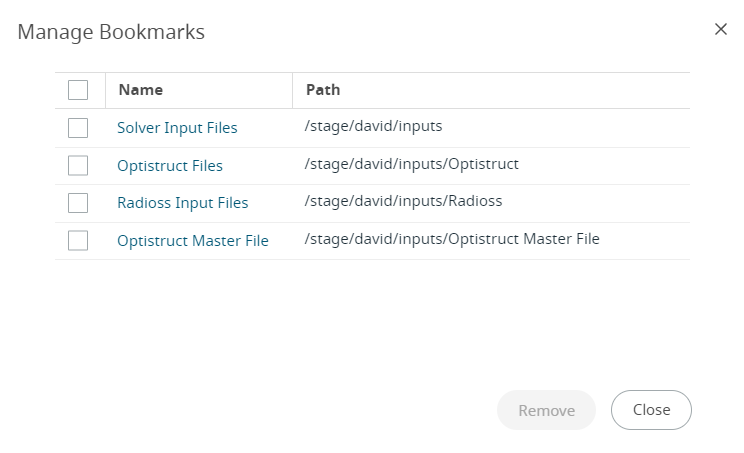Follow the Radioss Input Files link
Screen dimensions: 744x453
point(183,203)
